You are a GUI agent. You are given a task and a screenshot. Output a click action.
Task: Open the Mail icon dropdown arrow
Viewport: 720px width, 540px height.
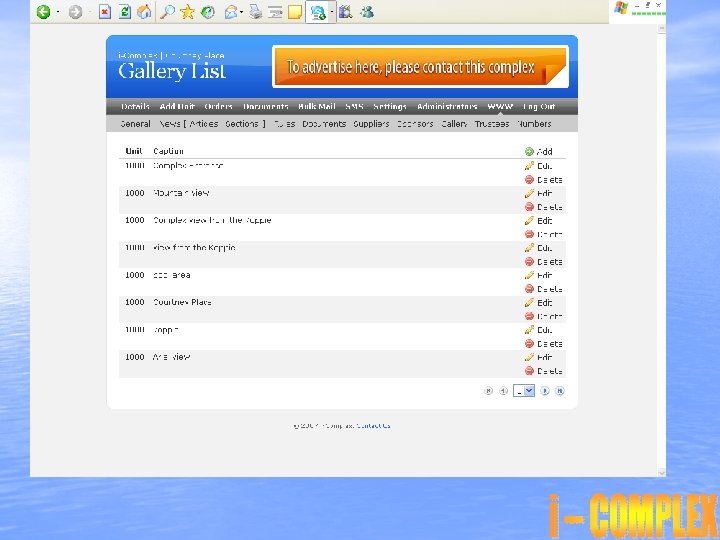[x=241, y=12]
